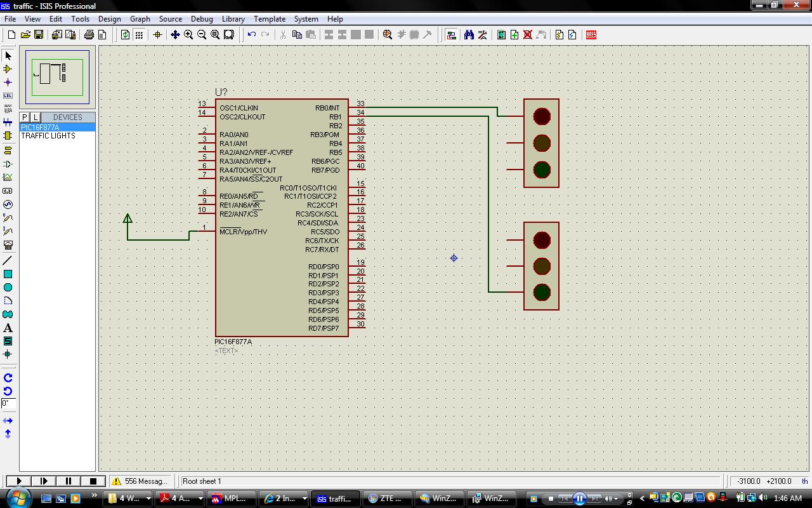
Task: Choose the junction dot mode
Action: [8, 83]
